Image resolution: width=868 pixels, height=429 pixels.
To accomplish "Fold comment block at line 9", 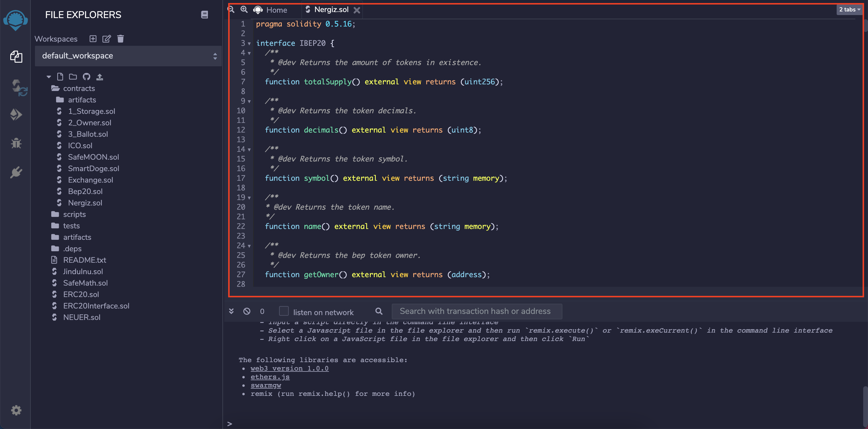I will pyautogui.click(x=249, y=101).
